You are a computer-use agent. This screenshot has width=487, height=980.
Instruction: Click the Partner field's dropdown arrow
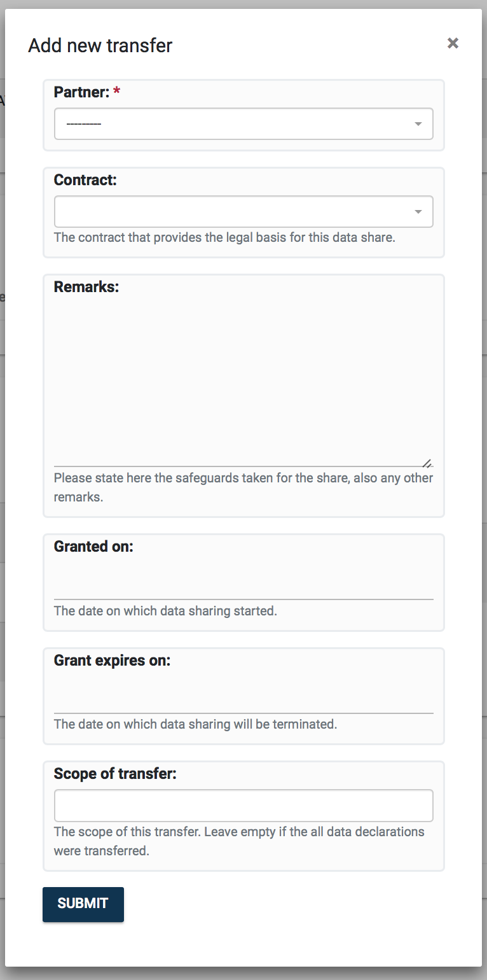(418, 124)
